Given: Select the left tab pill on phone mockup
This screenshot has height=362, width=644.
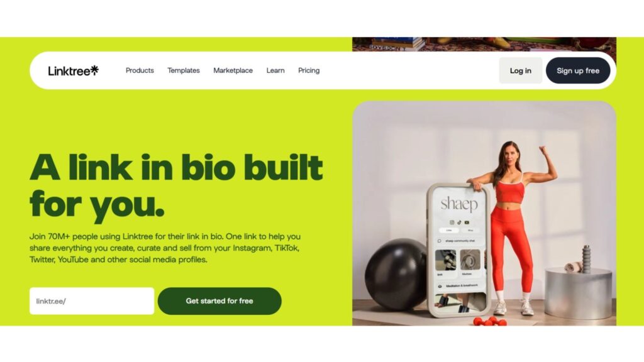Looking at the screenshot, I should click(x=449, y=230).
